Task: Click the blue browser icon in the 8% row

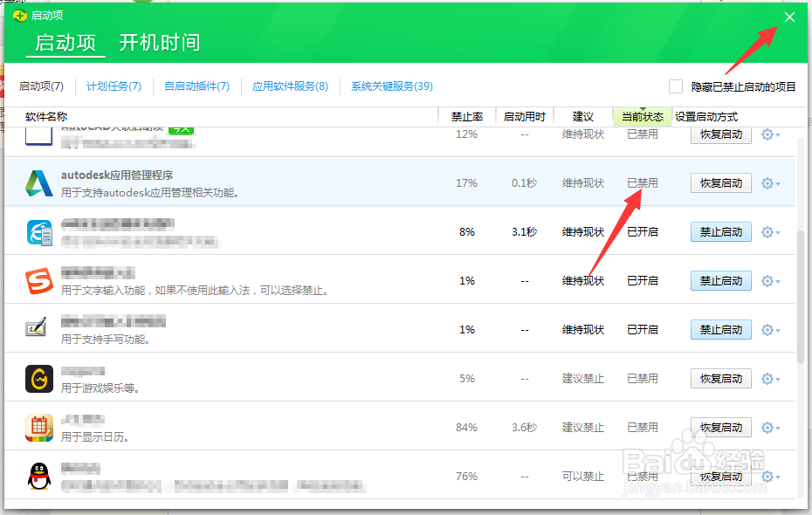Action: click(39, 232)
